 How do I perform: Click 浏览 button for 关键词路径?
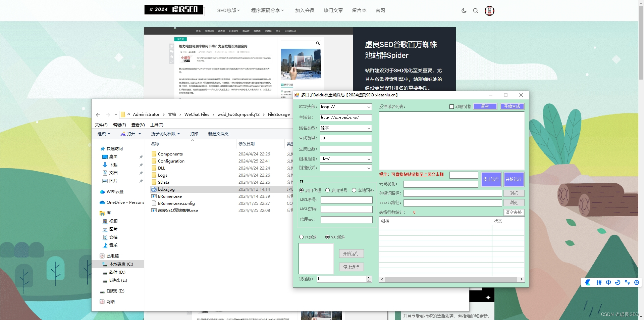[514, 193]
